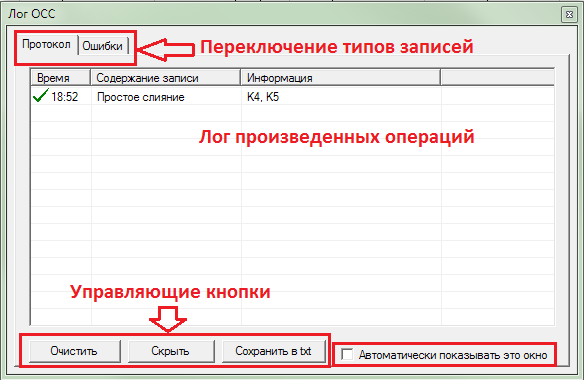Click the red arrow pointing at tabs

click(x=165, y=49)
